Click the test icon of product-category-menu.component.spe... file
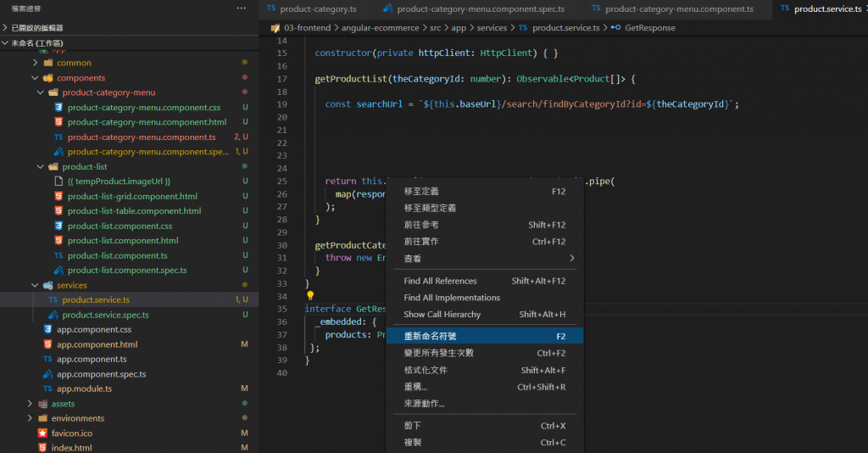Image resolution: width=868 pixels, height=453 pixels. 58,152
